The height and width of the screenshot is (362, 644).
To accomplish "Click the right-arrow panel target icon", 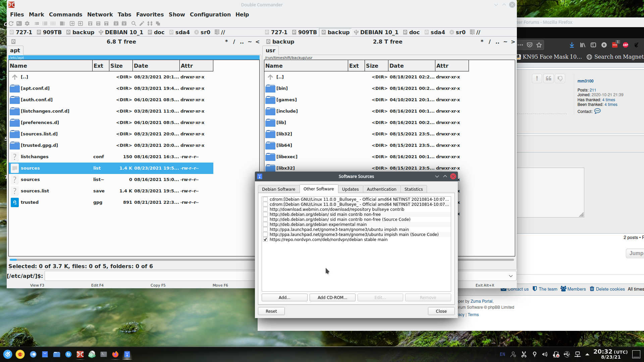I will (x=80, y=23).
